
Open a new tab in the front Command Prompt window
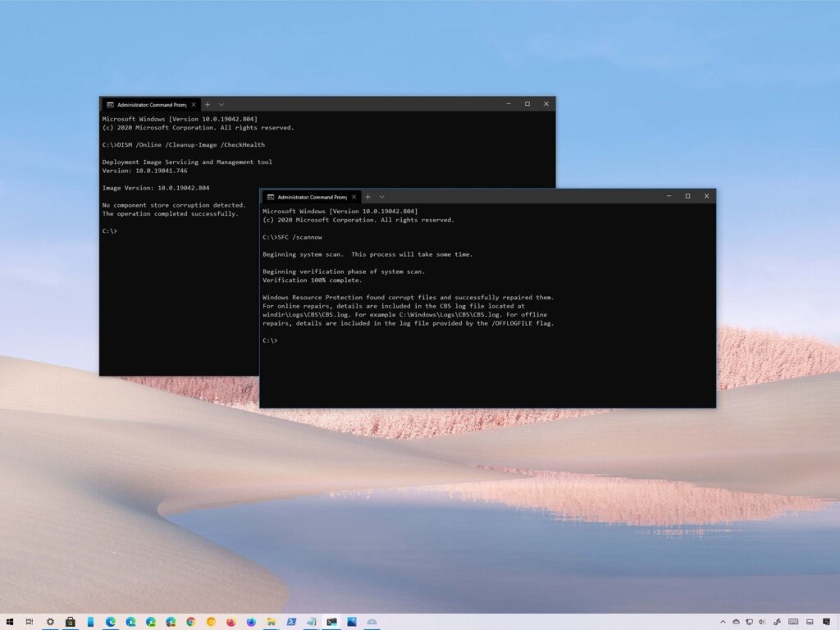click(367, 197)
